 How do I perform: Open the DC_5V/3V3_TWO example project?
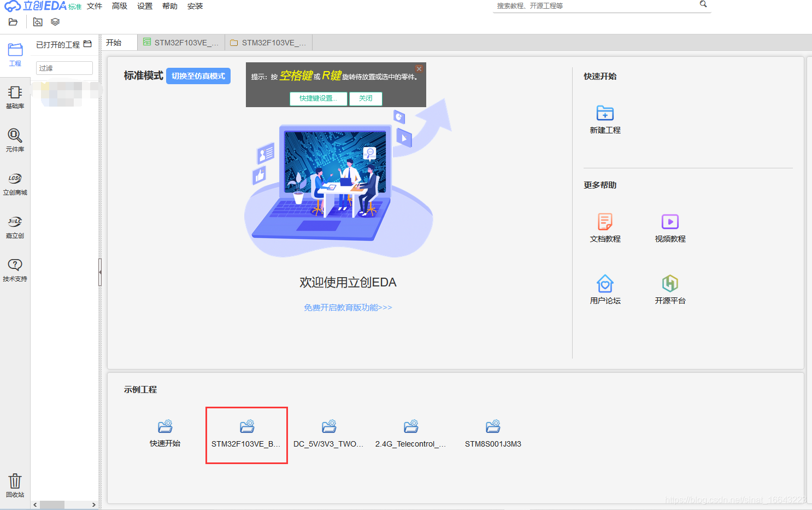328,433
